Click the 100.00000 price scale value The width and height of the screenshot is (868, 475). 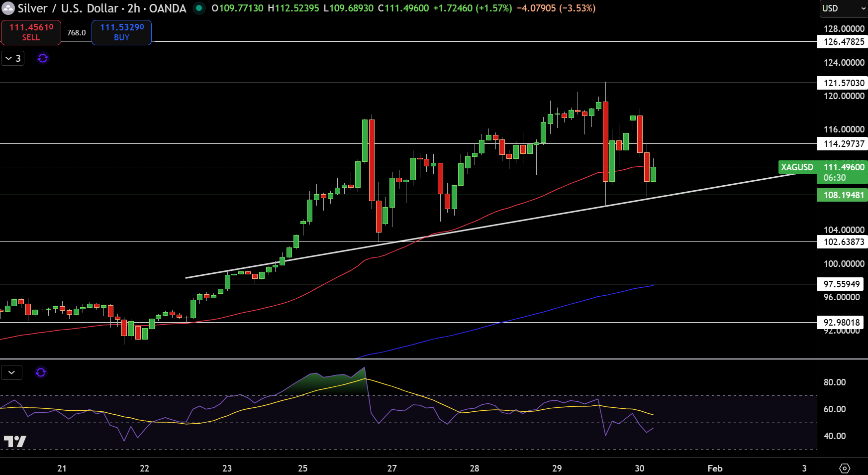[x=844, y=264]
